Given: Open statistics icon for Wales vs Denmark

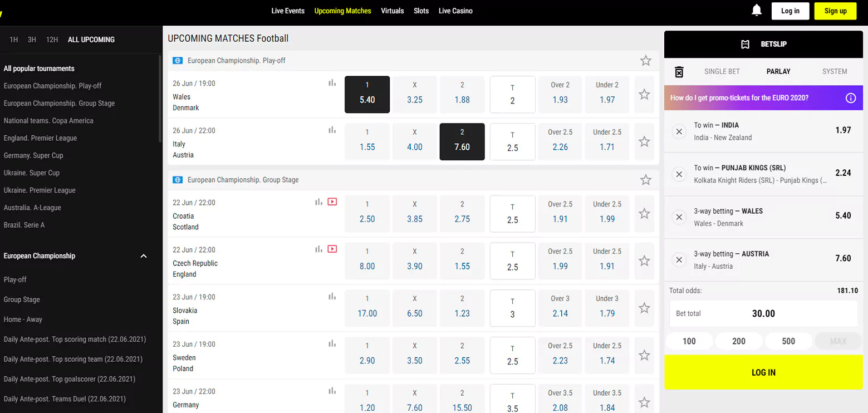Looking at the screenshot, I should (332, 83).
